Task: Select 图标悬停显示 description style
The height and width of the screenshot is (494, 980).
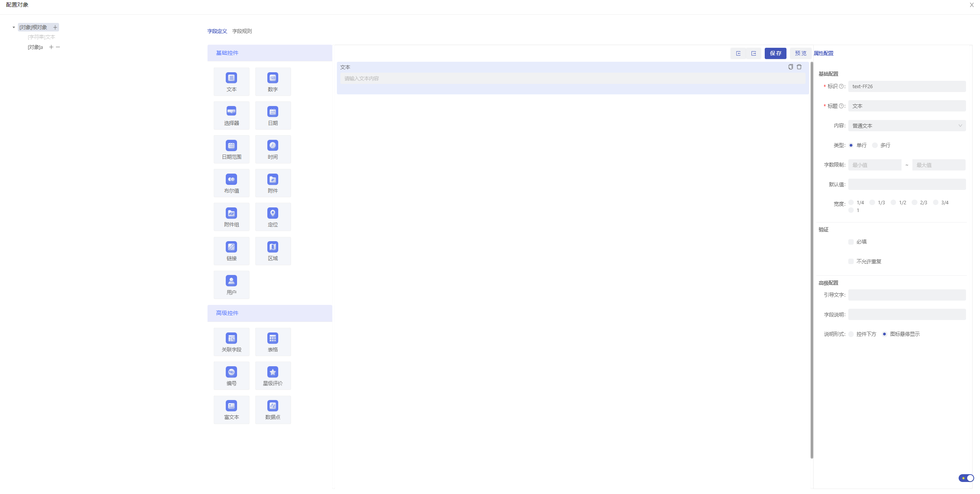Action: [x=884, y=334]
